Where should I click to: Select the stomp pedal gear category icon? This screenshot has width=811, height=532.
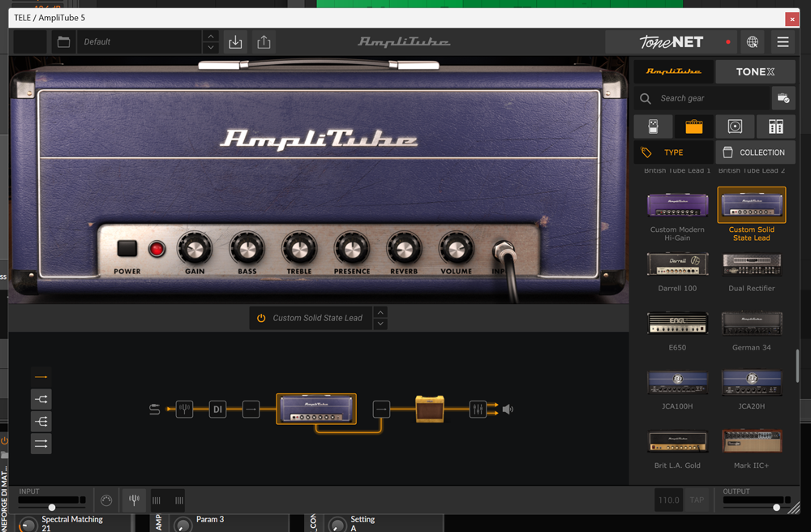(x=653, y=127)
